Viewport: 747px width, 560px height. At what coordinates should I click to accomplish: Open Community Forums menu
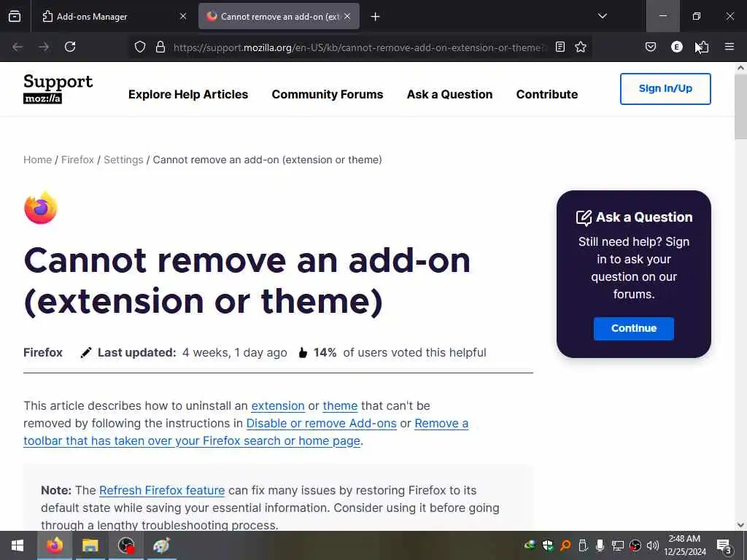[x=328, y=94]
